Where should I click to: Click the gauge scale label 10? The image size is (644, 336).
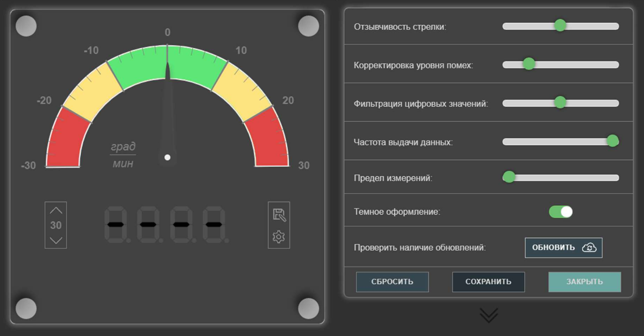241,51
